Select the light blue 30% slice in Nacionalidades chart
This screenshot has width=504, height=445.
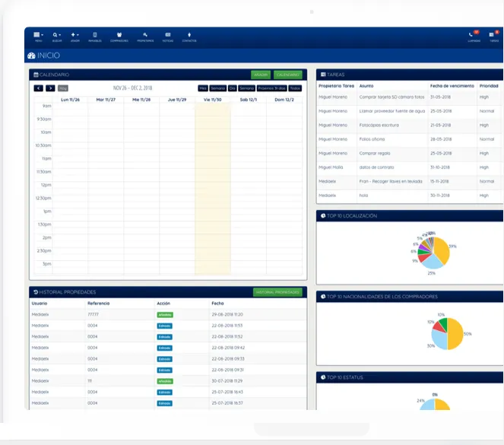tap(439, 339)
